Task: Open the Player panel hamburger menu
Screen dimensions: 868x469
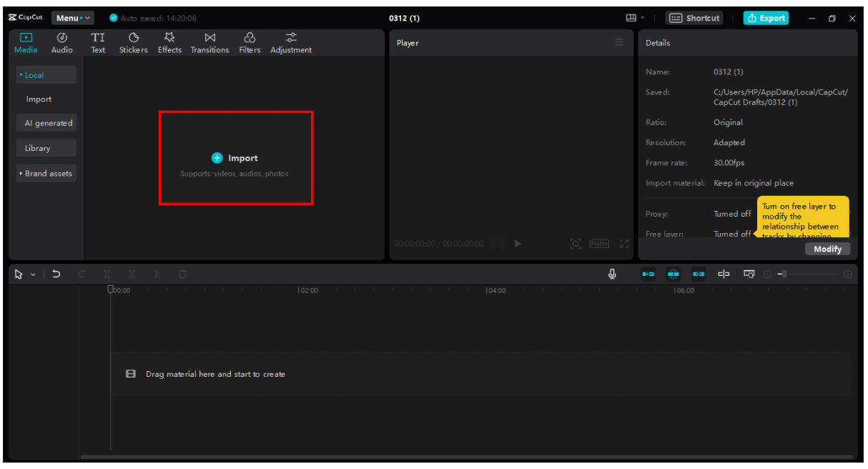Action: [619, 42]
